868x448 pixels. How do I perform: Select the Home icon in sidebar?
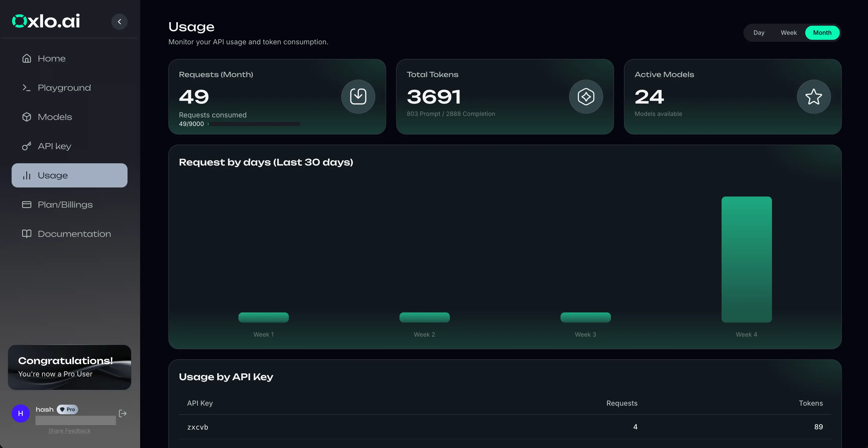[x=27, y=58]
